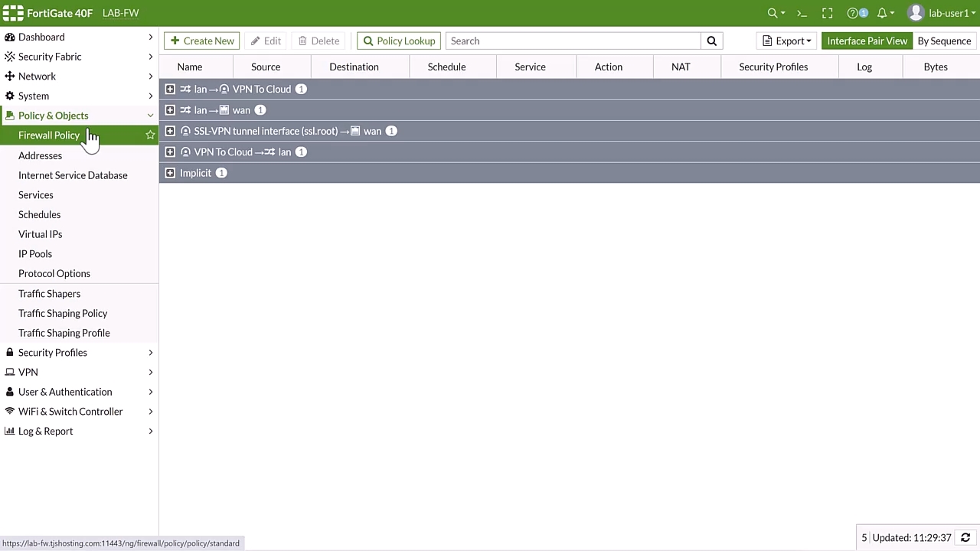Click the refresh icon at bottom right
This screenshot has width=980, height=551.
click(965, 538)
